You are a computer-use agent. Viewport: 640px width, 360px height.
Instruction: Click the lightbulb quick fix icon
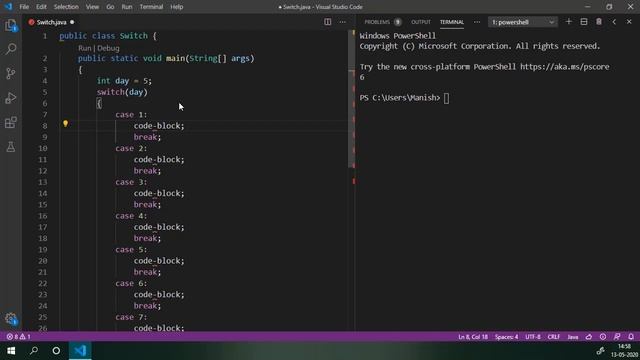pyautogui.click(x=65, y=124)
